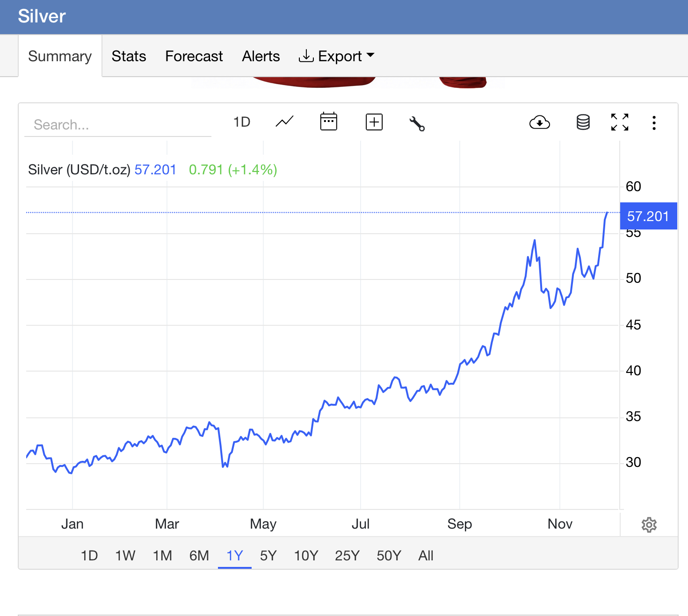688x616 pixels.
Task: Go to the Alerts tab
Action: pos(261,56)
